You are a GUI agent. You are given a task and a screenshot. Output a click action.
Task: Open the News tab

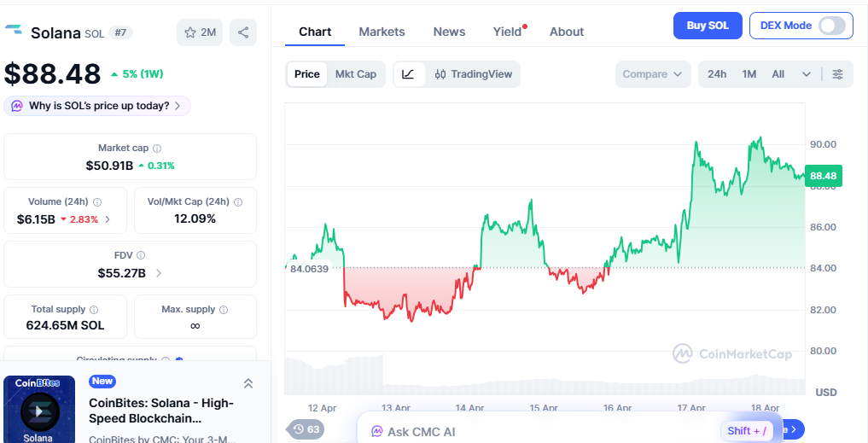click(x=449, y=32)
